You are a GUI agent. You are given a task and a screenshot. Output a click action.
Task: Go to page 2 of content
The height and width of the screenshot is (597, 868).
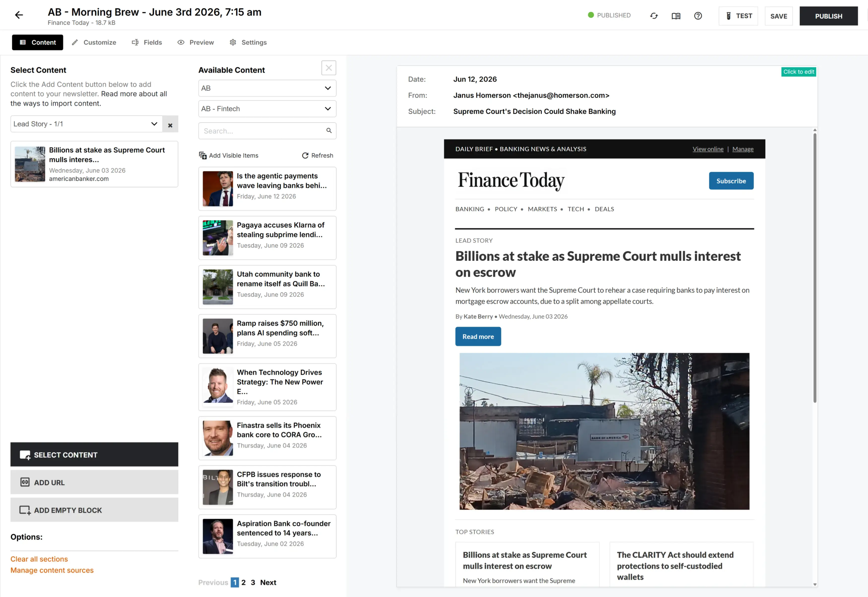click(243, 583)
